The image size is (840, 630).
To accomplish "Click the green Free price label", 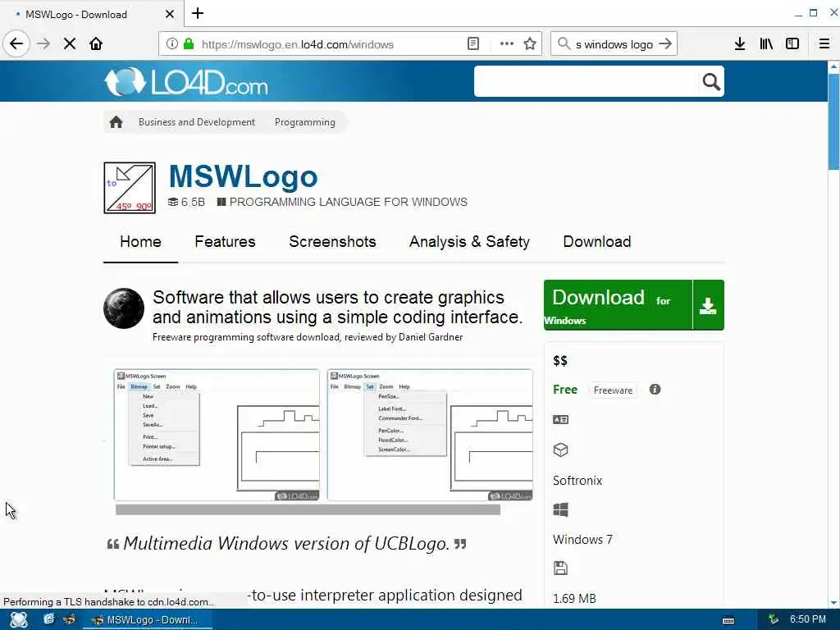I will tap(565, 390).
